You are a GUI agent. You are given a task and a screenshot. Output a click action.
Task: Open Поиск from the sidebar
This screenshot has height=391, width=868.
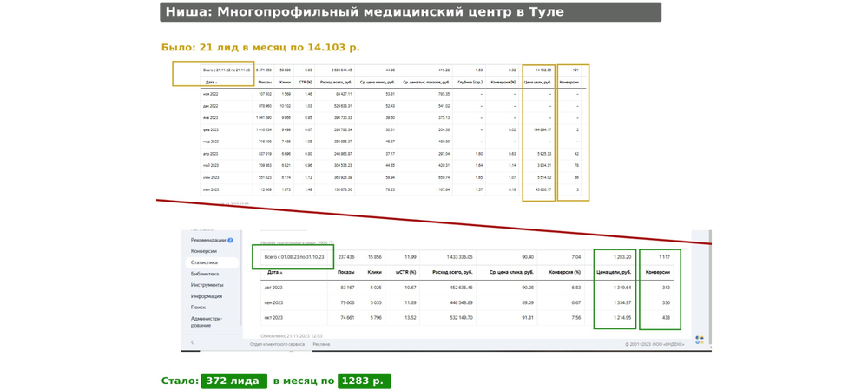point(199,308)
